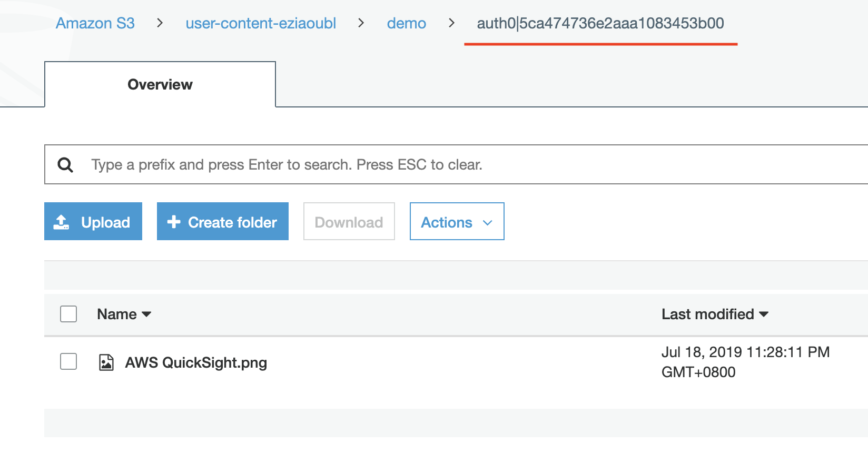Go to Amazon S3 breadcrumb link
The height and width of the screenshot is (453, 868).
pyautogui.click(x=95, y=23)
